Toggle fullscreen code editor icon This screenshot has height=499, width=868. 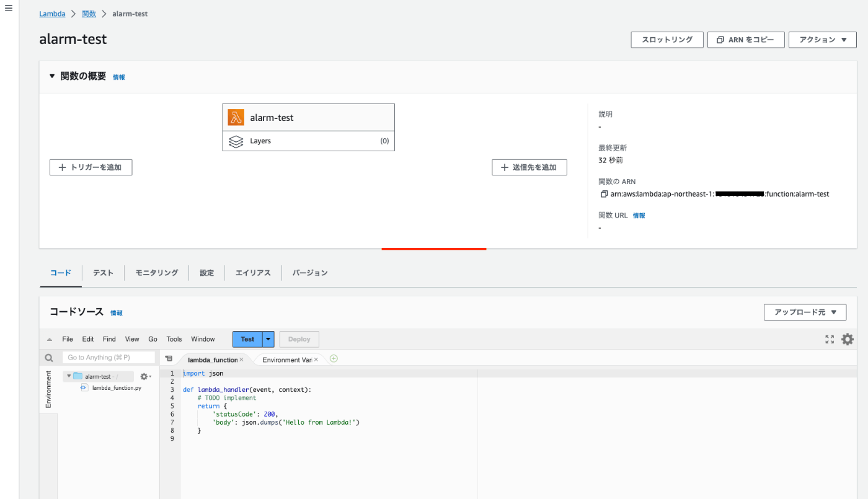tap(830, 339)
